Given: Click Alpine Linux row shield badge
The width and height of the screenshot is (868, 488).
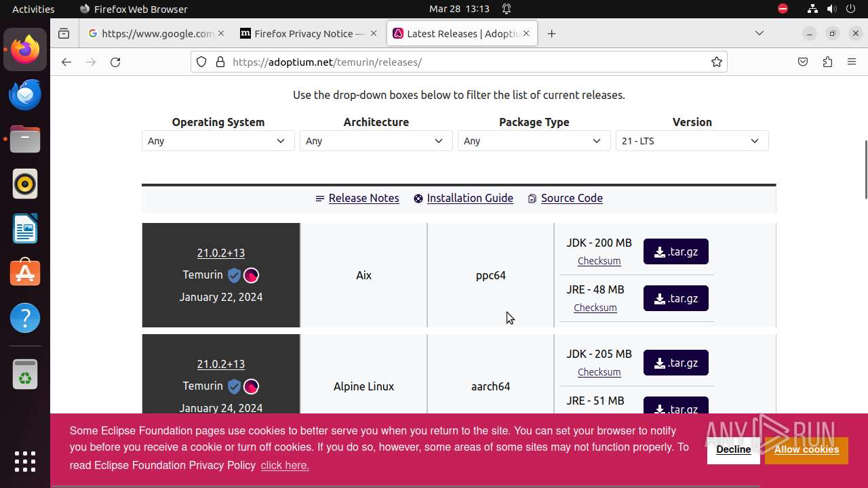Looking at the screenshot, I should point(234,386).
